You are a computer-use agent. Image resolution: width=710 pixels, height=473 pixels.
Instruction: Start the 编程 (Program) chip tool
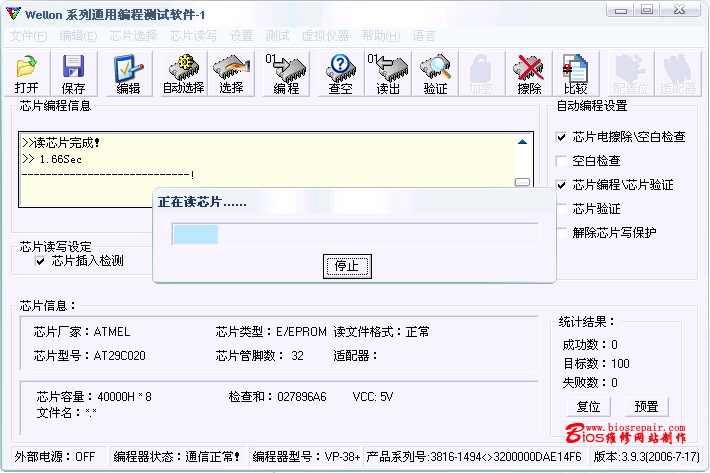287,74
